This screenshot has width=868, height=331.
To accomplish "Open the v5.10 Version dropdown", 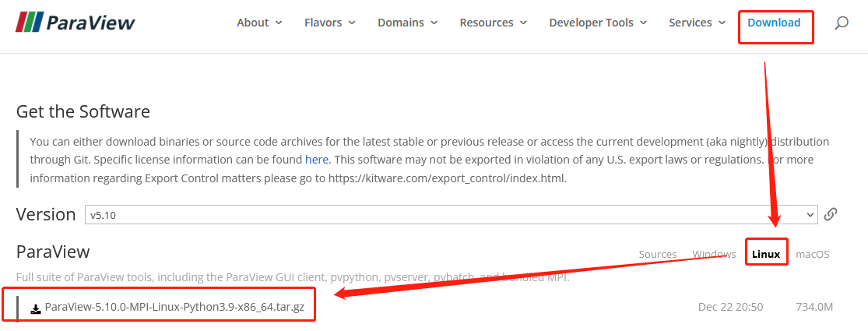I will 452,215.
